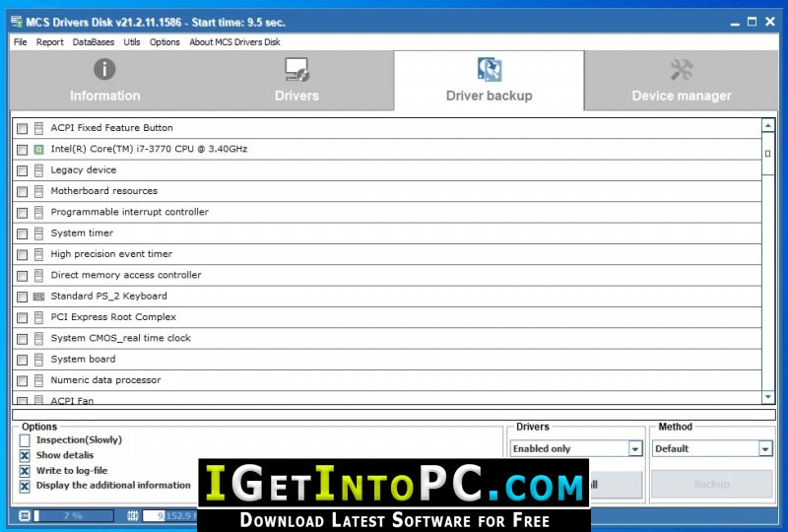
Task: Toggle the Write to log-file option
Action: tap(25, 471)
